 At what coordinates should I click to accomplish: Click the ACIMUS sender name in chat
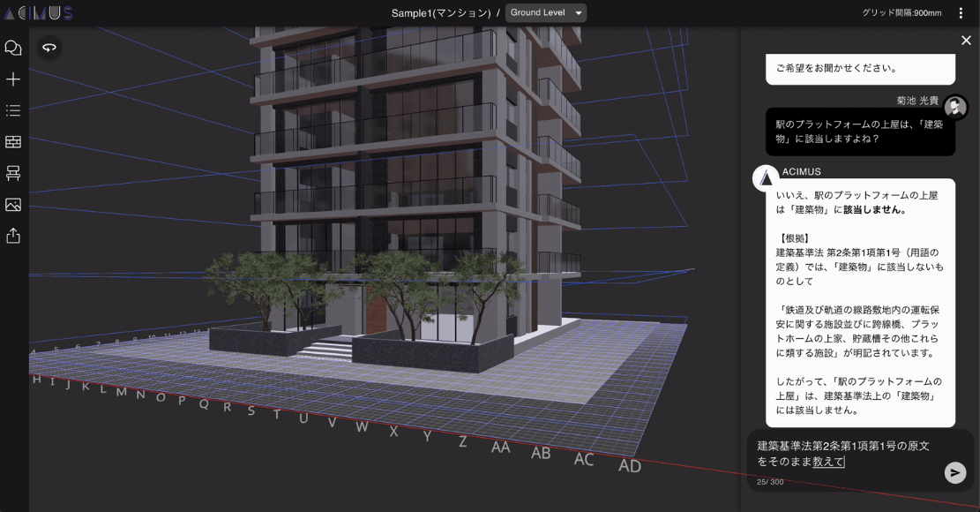pyautogui.click(x=802, y=171)
